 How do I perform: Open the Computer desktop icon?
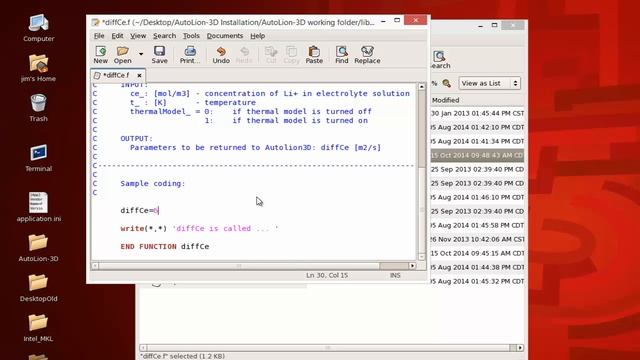point(38,28)
